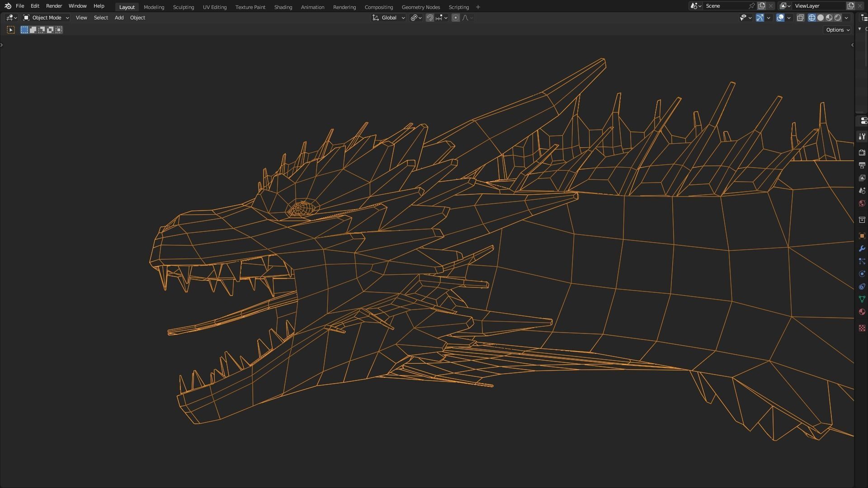Select the Select Box tool icon
Viewport: 868px width, 488px height.
pos(11,30)
